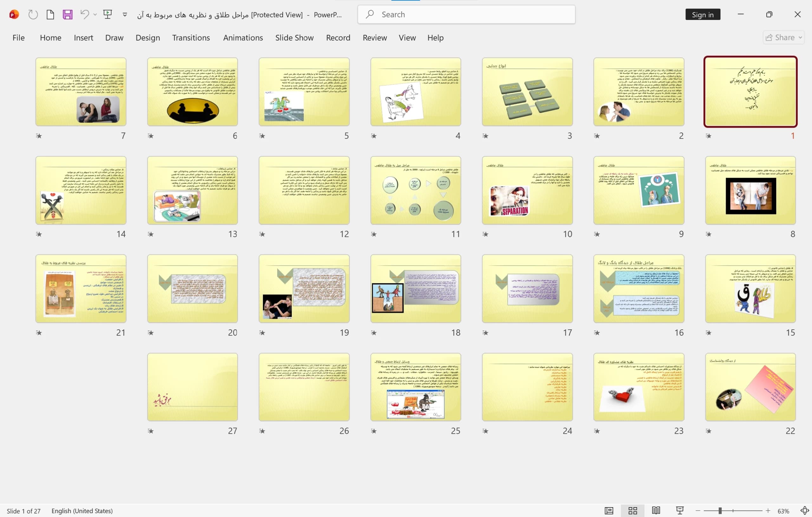Adjust the zoom slider handle
Viewport: 812px width, 517px height.
(x=720, y=511)
